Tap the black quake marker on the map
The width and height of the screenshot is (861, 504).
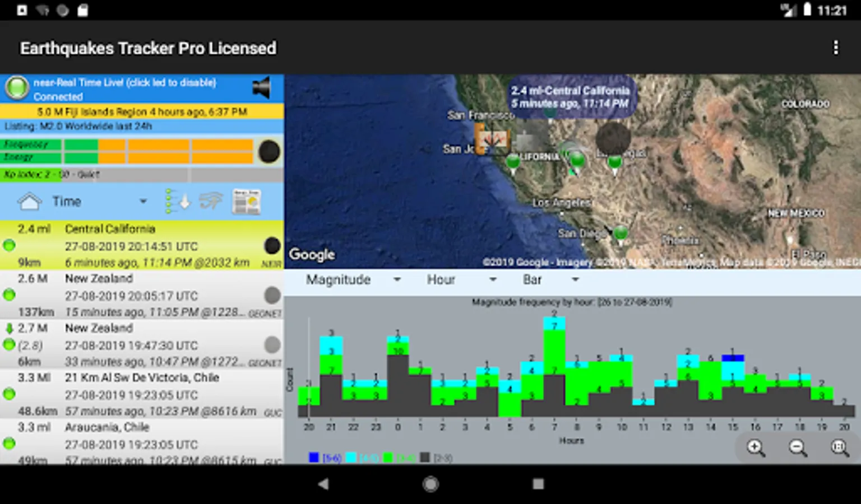pos(613,138)
